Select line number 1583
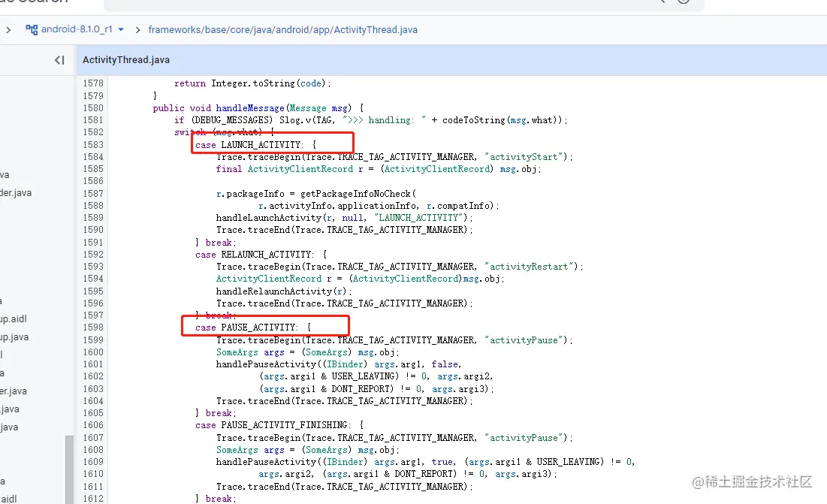827x504 pixels. coord(93,144)
